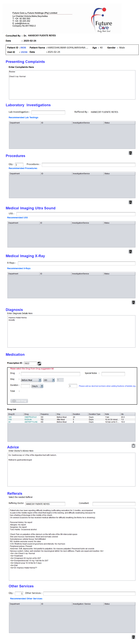The height and width of the screenshot is (644, 139).
Task: Focus the Drug name input field
Action: click(x=50, y=374)
